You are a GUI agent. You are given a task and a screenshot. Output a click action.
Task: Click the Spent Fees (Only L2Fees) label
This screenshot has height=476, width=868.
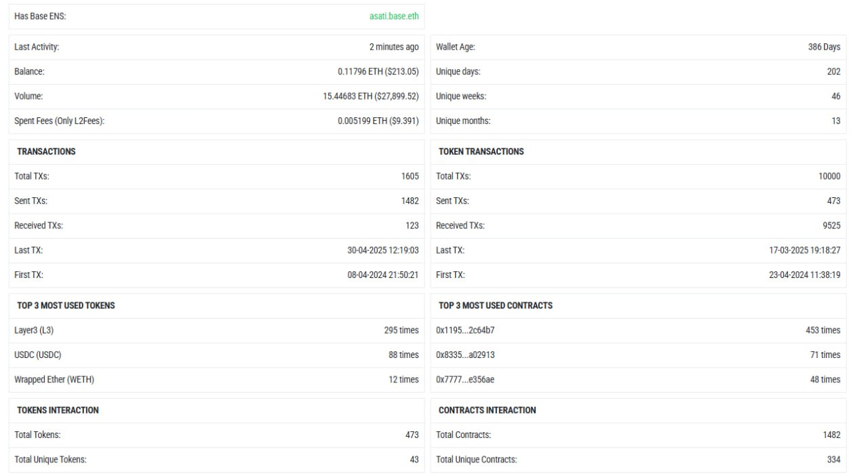60,121
